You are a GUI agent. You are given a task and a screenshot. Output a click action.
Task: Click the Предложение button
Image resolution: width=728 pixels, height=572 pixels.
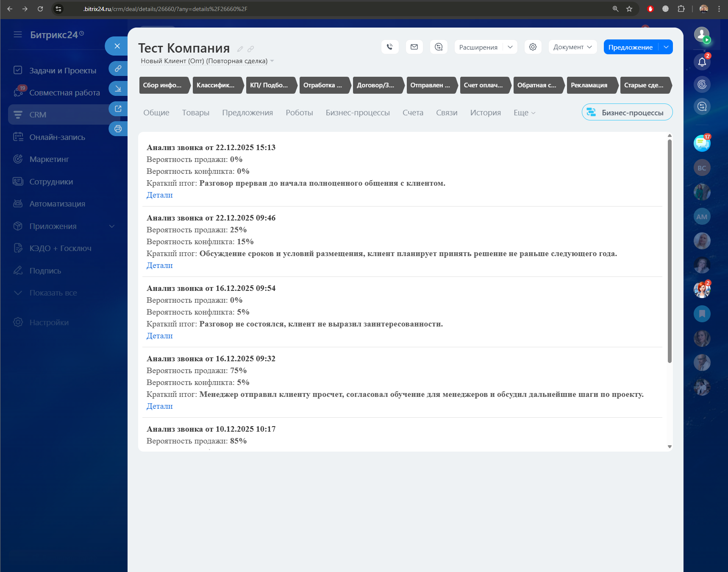tap(630, 47)
